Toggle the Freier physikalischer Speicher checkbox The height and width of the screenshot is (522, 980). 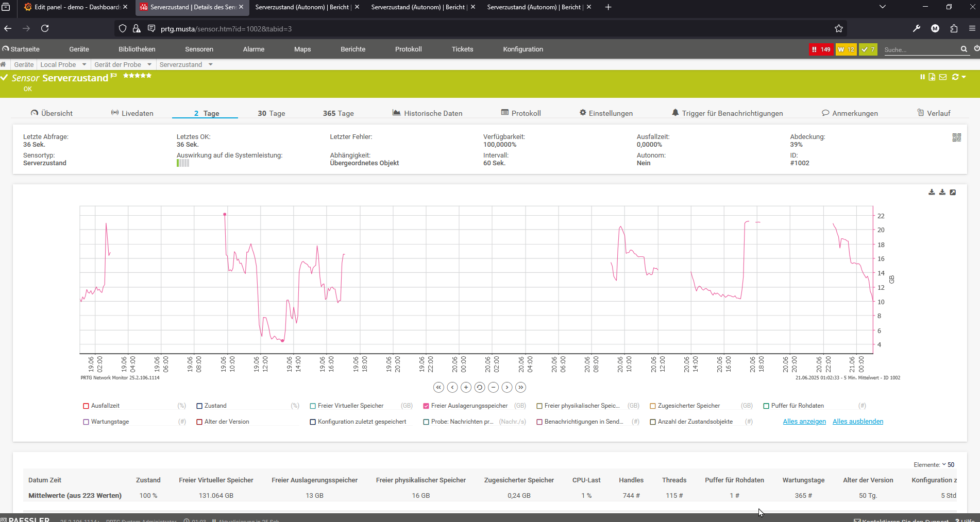pos(539,406)
